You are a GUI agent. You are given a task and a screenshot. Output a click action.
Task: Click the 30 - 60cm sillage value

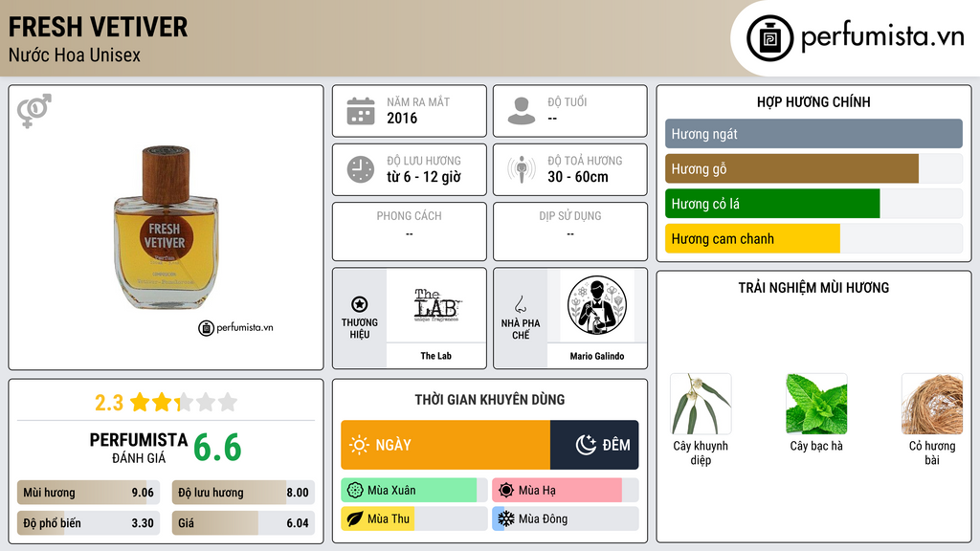point(578,177)
